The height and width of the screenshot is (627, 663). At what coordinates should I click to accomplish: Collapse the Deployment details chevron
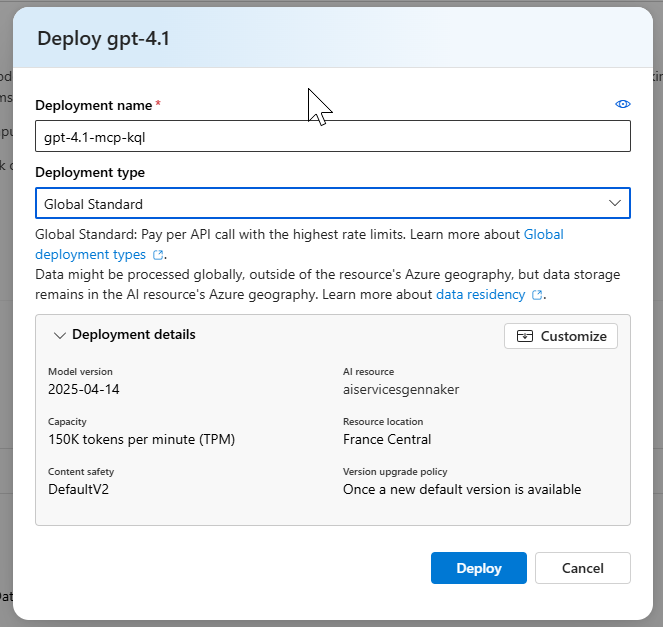pos(59,335)
